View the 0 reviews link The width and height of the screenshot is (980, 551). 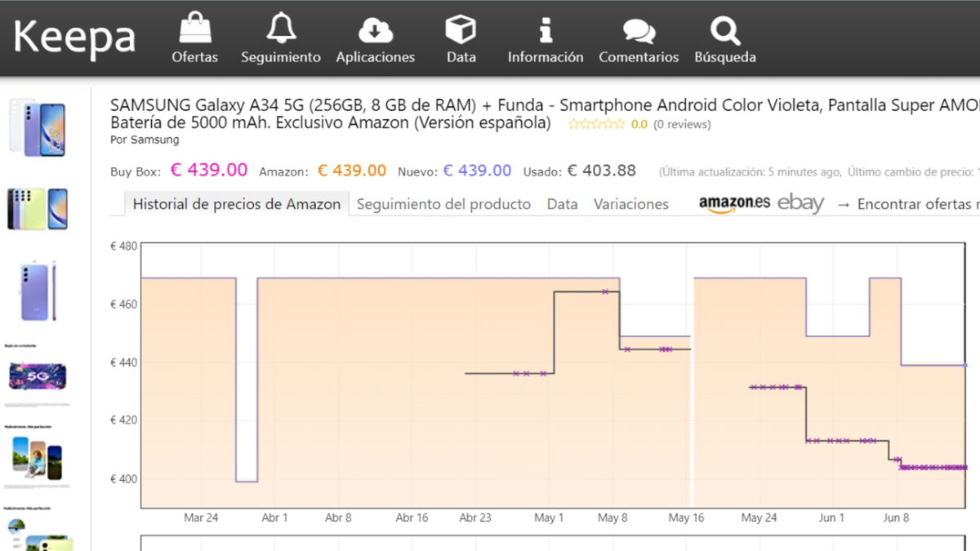coord(683,124)
